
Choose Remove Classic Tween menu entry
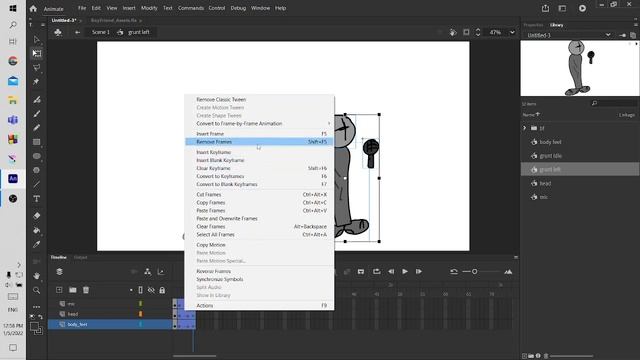tap(259, 100)
